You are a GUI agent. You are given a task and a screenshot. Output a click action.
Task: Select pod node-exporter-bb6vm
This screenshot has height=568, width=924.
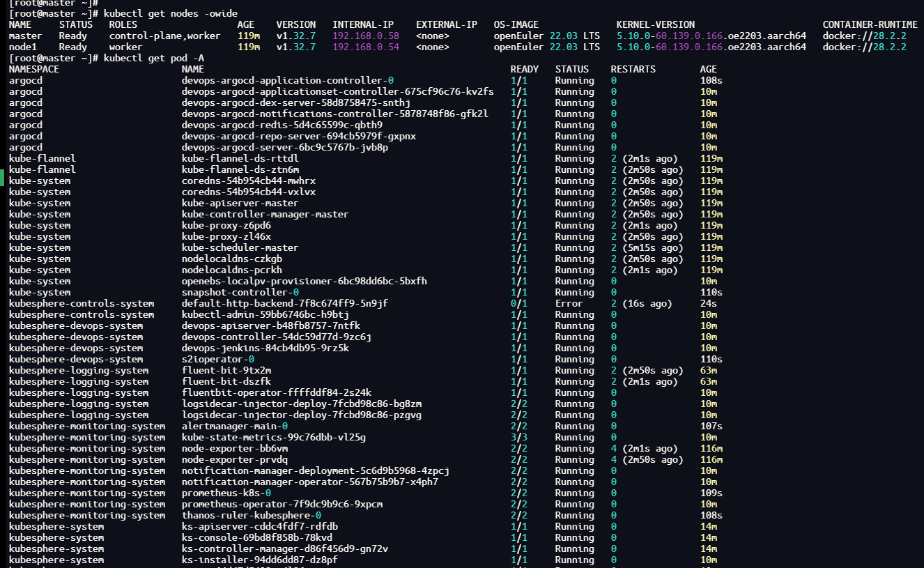pos(235,449)
